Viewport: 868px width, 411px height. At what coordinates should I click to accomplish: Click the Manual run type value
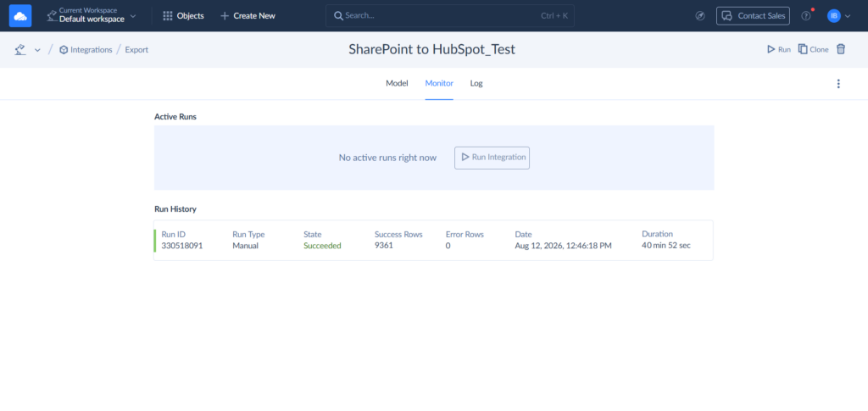(x=245, y=246)
